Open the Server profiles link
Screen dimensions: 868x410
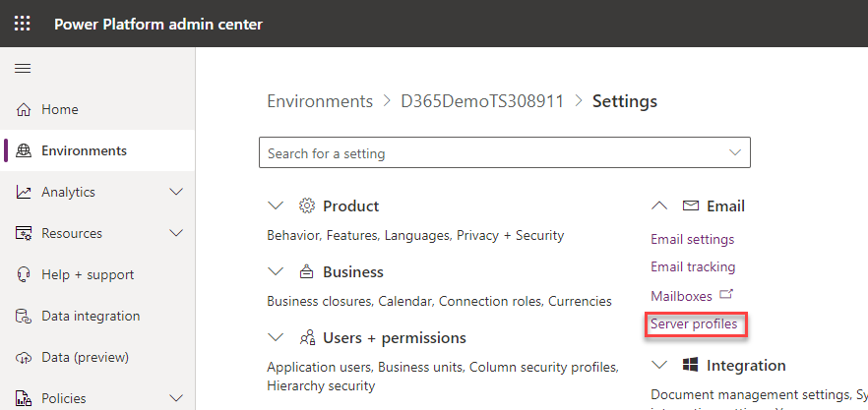694,324
